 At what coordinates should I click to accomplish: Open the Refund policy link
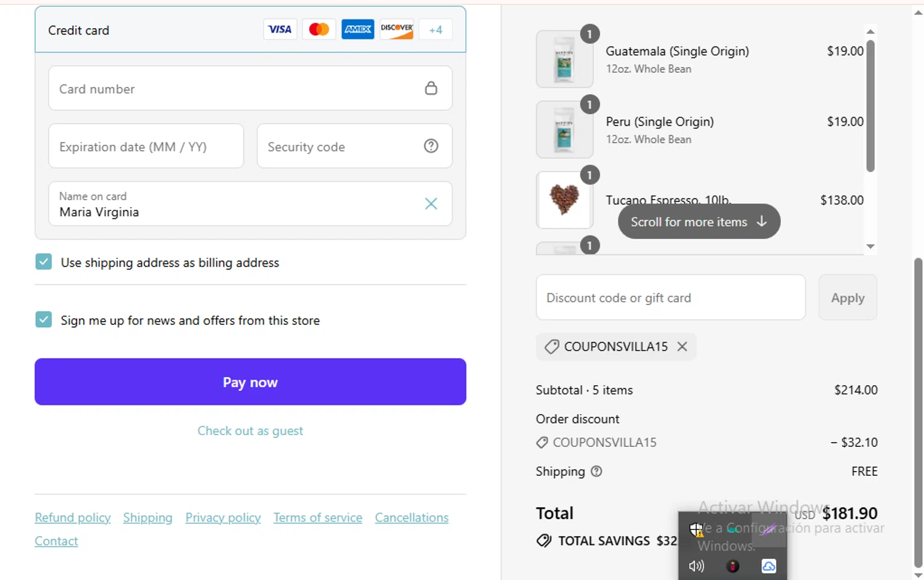(73, 518)
